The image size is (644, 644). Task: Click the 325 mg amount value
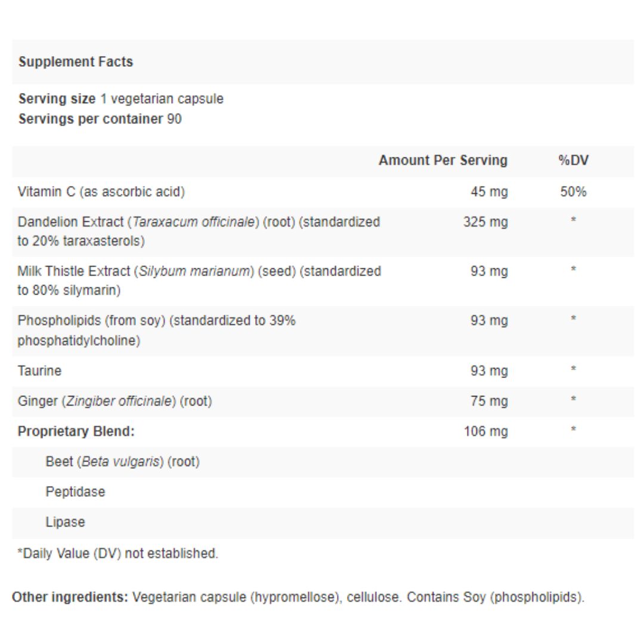click(x=485, y=222)
